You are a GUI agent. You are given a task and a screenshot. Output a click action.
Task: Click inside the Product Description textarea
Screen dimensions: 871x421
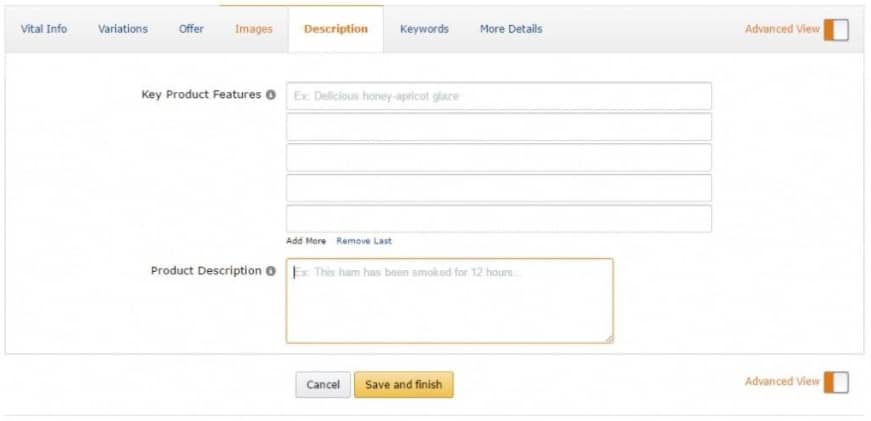449,301
